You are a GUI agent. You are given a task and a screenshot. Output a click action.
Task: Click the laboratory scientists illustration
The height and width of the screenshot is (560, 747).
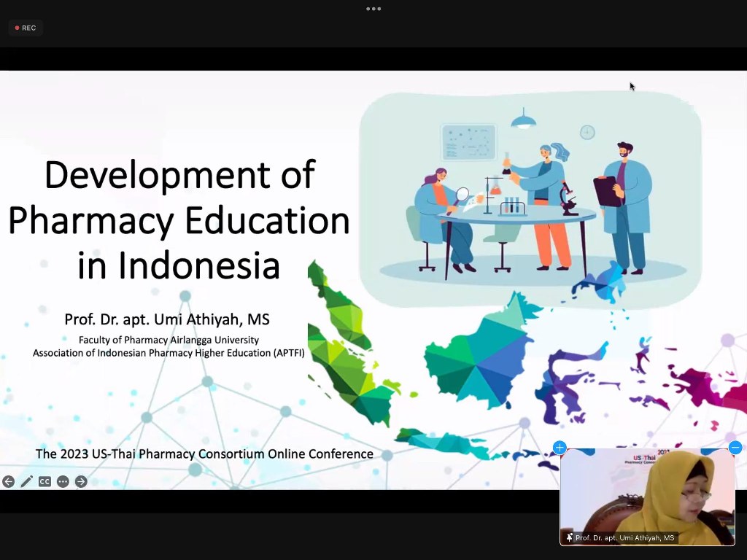pos(530,198)
